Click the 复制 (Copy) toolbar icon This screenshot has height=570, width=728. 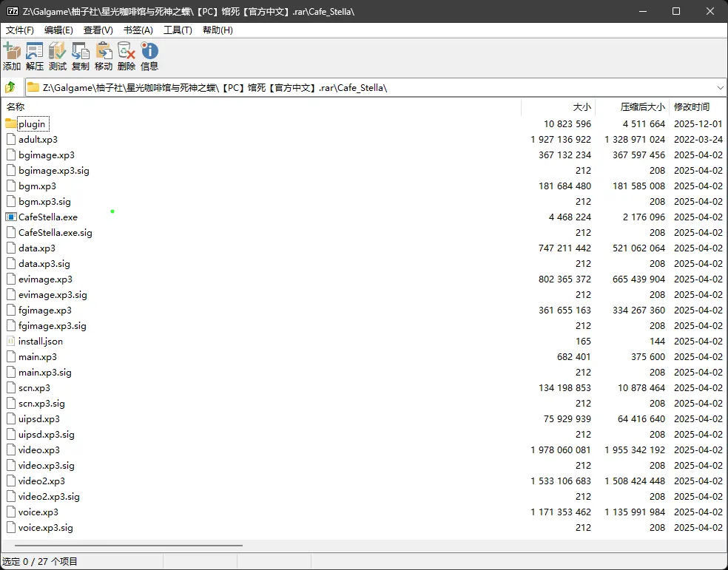point(81,51)
